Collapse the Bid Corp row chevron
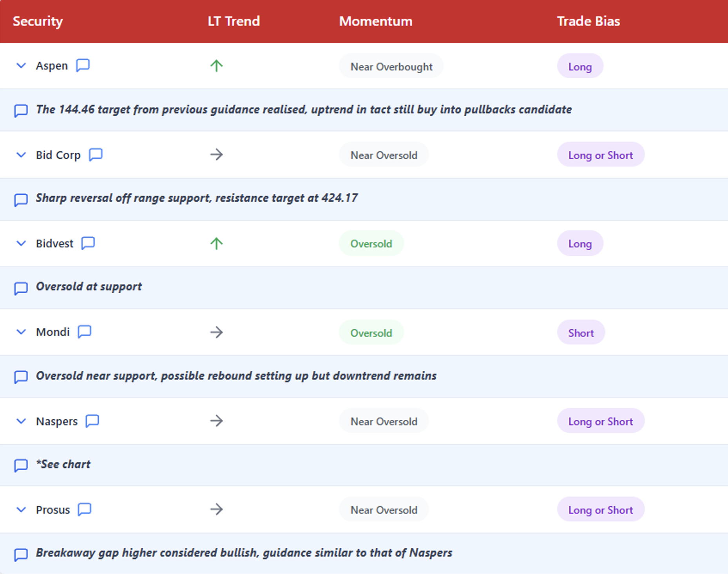The height and width of the screenshot is (574, 728). coord(21,155)
